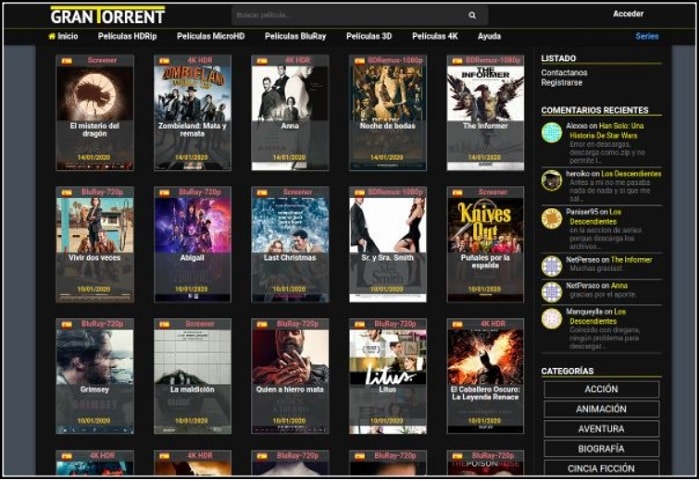The image size is (700, 481).
Task: Open the Ayuda menu item
Action: point(489,36)
